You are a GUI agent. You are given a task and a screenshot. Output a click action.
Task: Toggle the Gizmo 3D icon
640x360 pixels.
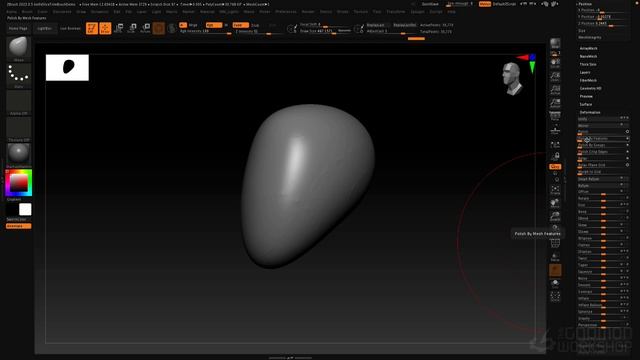point(159,28)
